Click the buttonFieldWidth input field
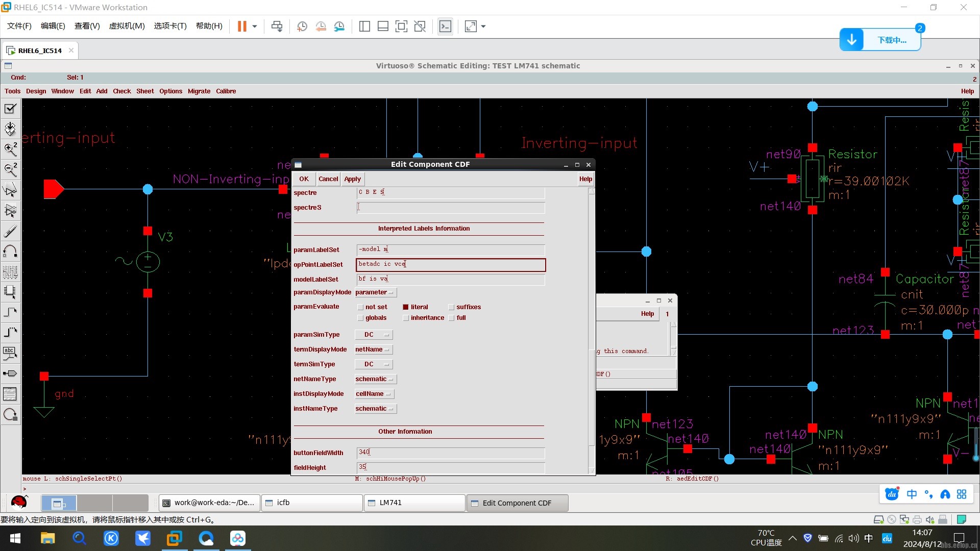This screenshot has height=551, width=980. click(x=451, y=453)
